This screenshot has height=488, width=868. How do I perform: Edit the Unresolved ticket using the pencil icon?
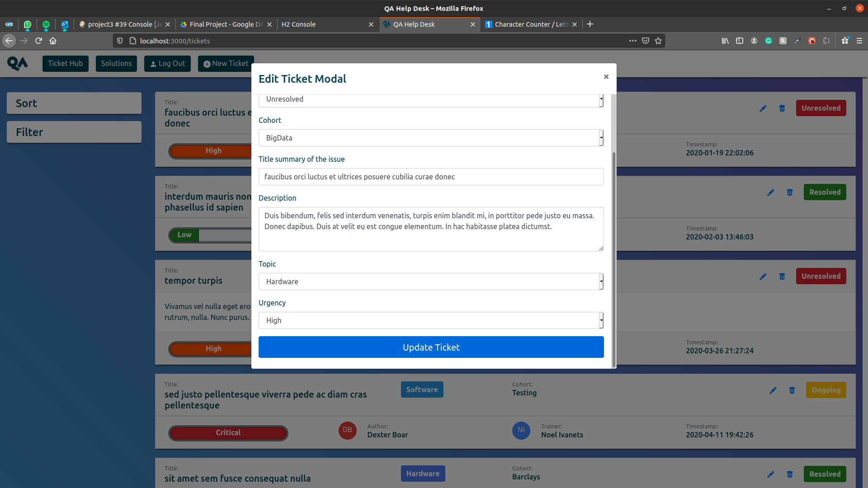(x=763, y=108)
